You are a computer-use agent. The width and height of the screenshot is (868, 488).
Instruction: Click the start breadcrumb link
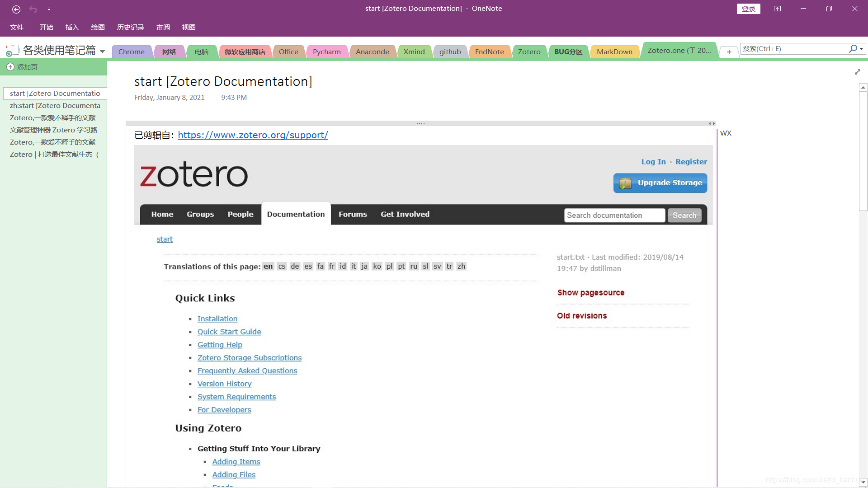pos(165,239)
